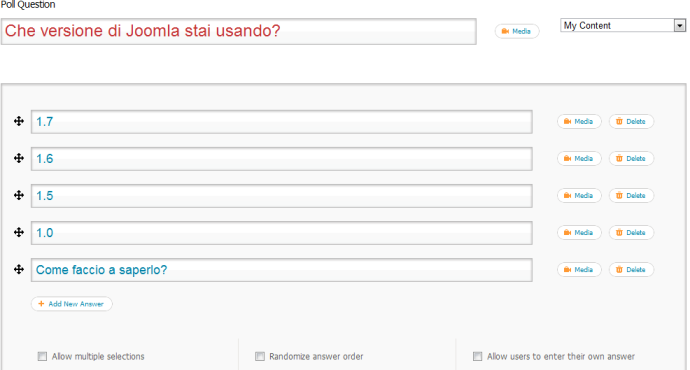
Task: Add media to answer 1.6
Action: click(x=579, y=158)
